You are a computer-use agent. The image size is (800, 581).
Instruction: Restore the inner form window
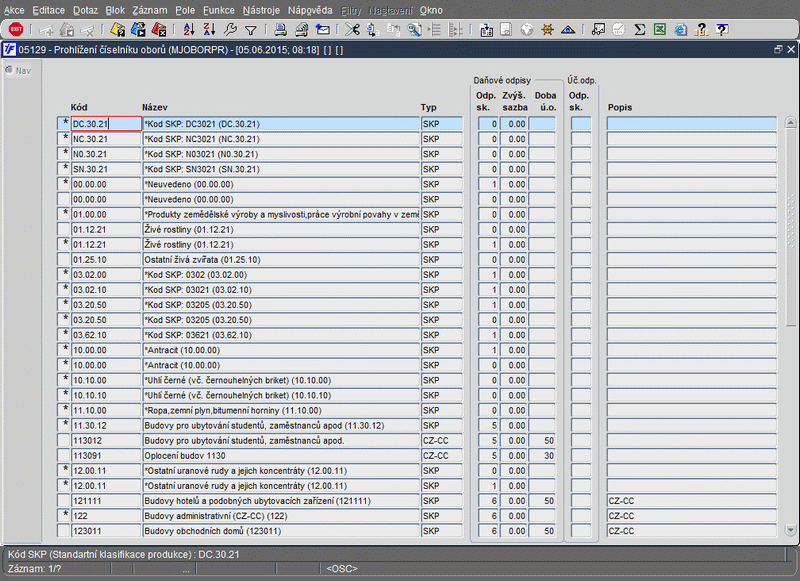[778, 49]
